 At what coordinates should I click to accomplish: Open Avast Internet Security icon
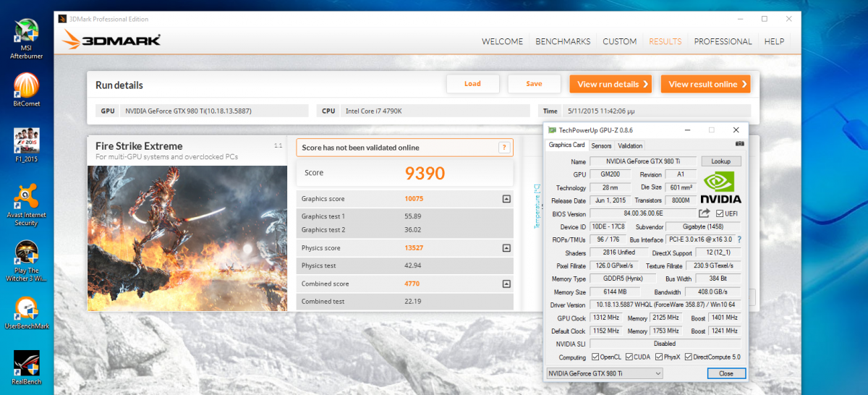point(26,205)
